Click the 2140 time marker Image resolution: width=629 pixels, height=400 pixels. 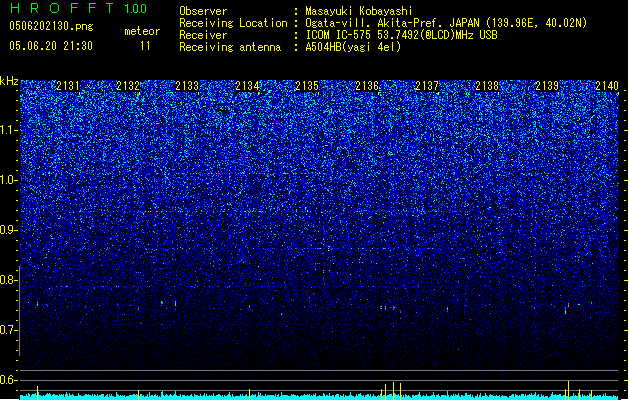[607, 86]
